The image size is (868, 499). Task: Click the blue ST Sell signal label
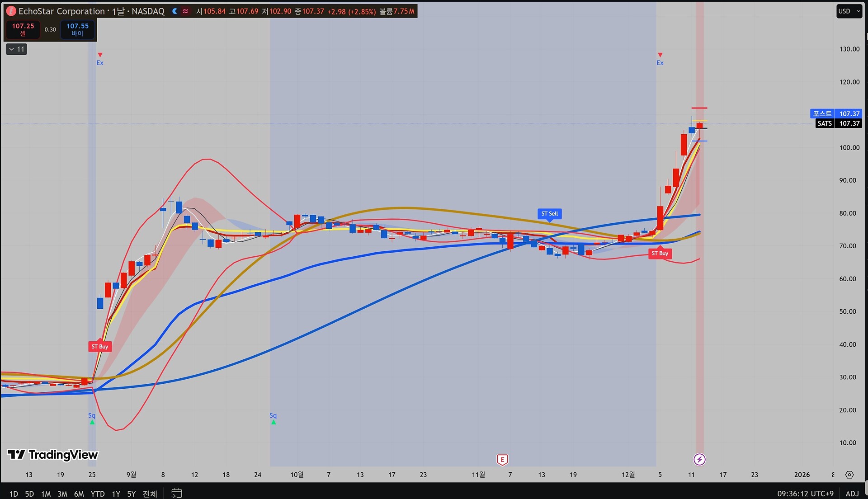point(549,213)
